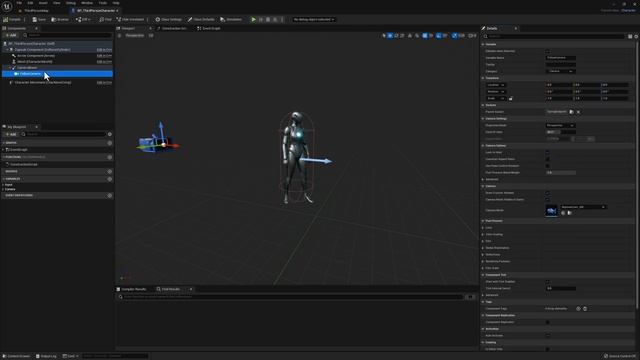The image size is (640, 360).
Task: Click the Unreal Engine logo
Action: (7, 7)
